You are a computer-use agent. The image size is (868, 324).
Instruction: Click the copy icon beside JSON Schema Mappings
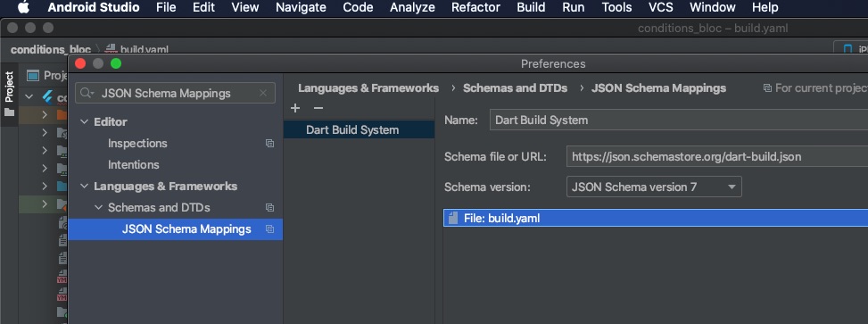[x=269, y=229]
